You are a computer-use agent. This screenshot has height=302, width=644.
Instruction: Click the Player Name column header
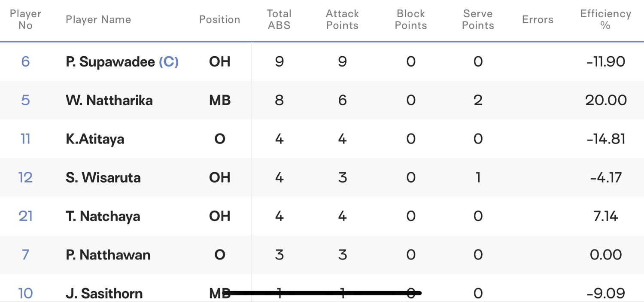coord(98,19)
